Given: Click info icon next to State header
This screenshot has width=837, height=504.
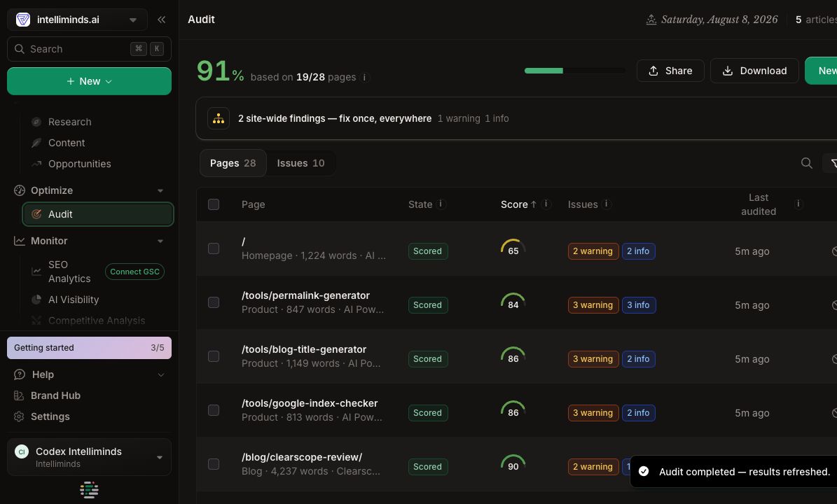Looking at the screenshot, I should [441, 204].
